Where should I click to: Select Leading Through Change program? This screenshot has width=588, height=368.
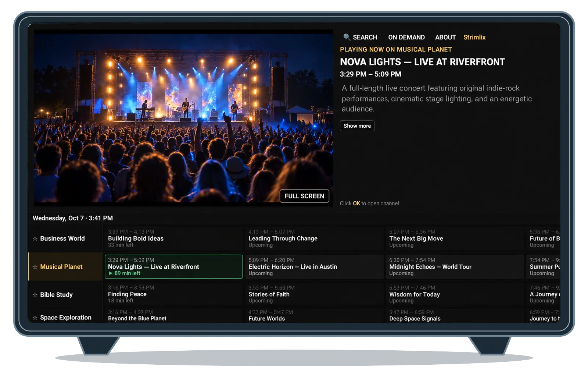click(314, 238)
